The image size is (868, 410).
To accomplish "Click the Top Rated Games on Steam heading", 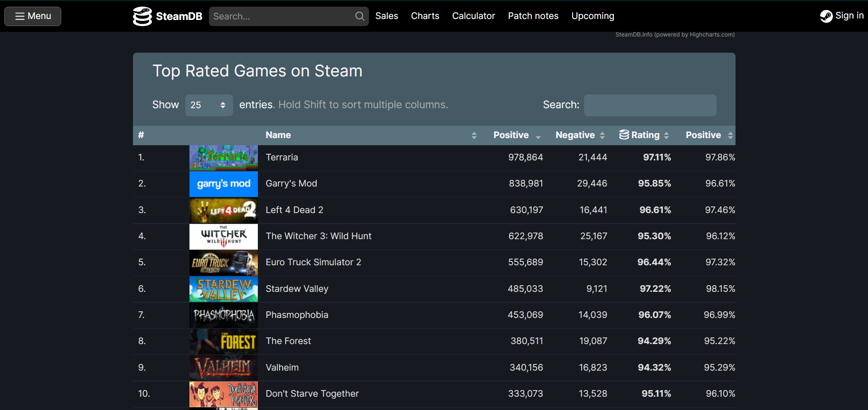I will pyautogui.click(x=257, y=71).
